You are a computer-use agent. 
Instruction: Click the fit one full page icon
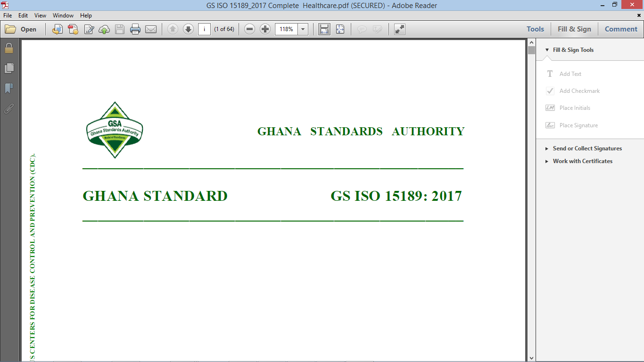pyautogui.click(x=340, y=29)
